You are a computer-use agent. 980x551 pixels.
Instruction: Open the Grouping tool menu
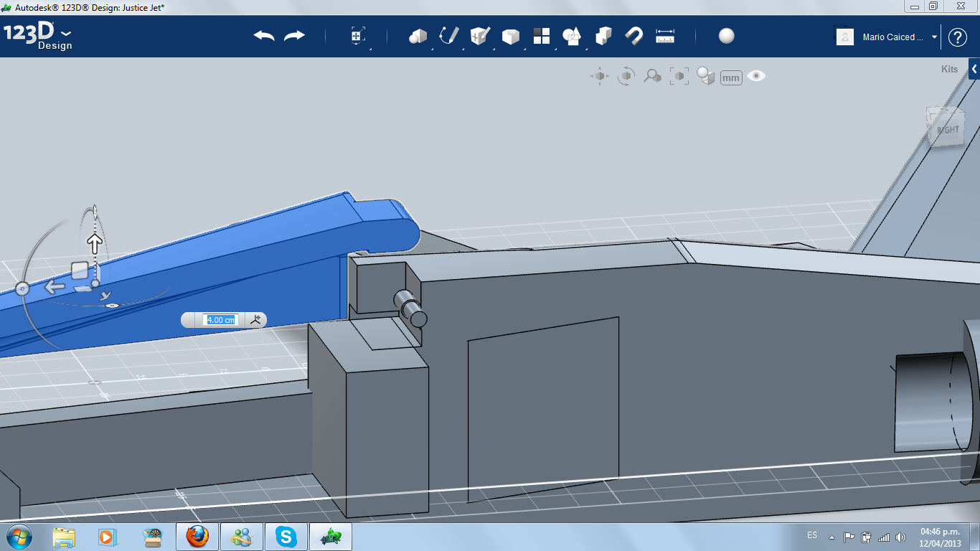[572, 37]
